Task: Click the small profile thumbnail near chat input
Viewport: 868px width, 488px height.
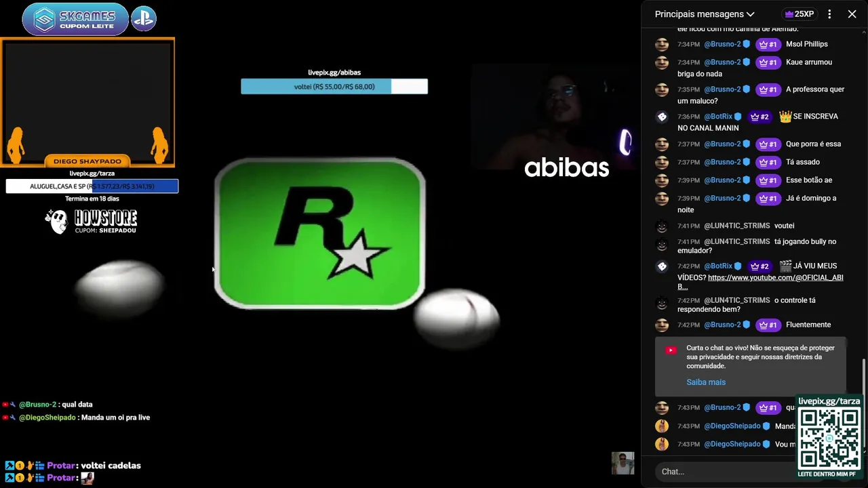Action: pos(623,464)
